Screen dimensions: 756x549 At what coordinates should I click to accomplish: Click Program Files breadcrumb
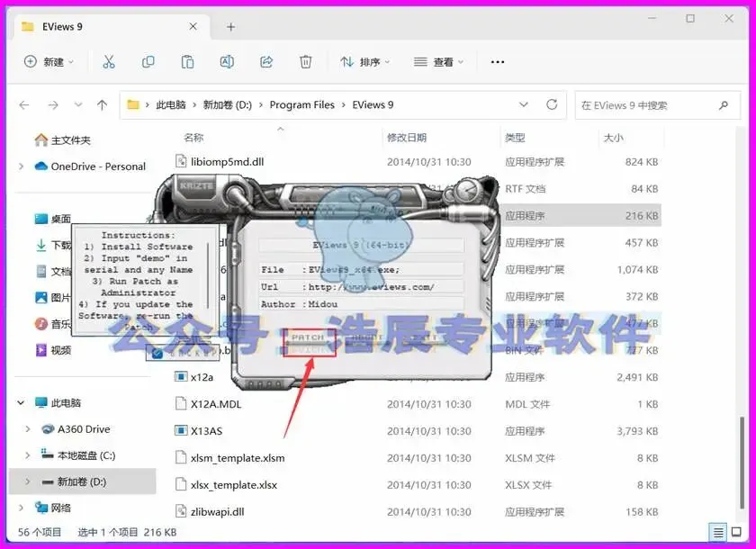301,105
